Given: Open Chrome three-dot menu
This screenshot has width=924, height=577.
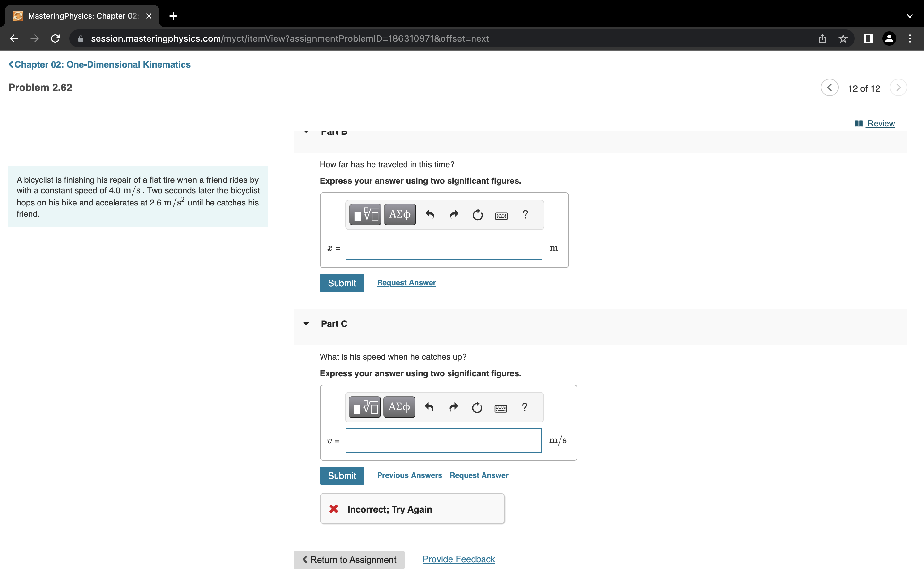Looking at the screenshot, I should click(x=910, y=38).
